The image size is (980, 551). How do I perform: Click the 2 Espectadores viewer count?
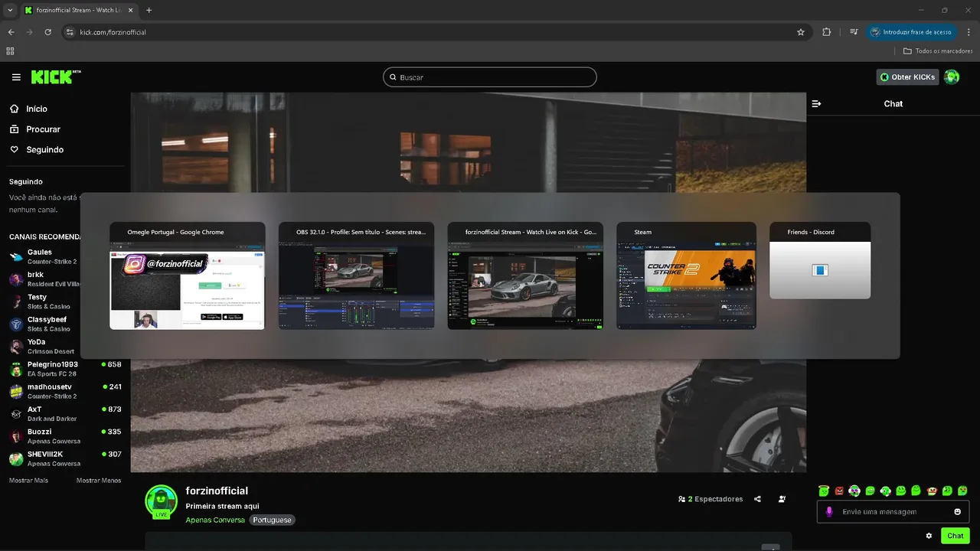710,499
